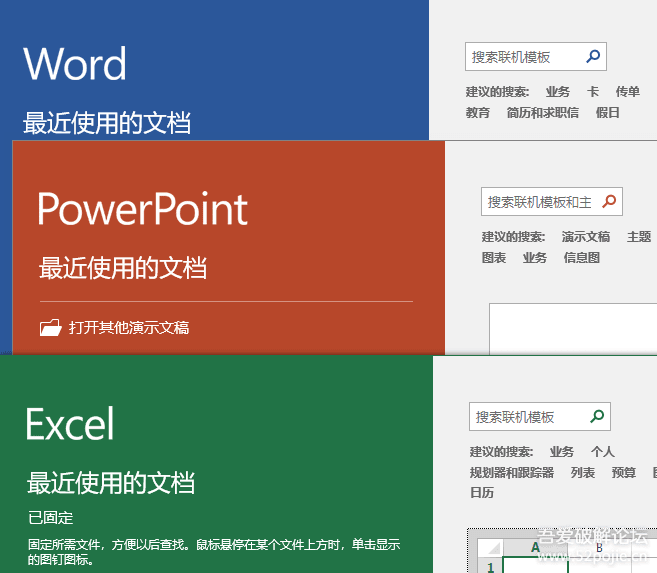Click the PowerPoint 最近使用的文档 heading

point(123,268)
